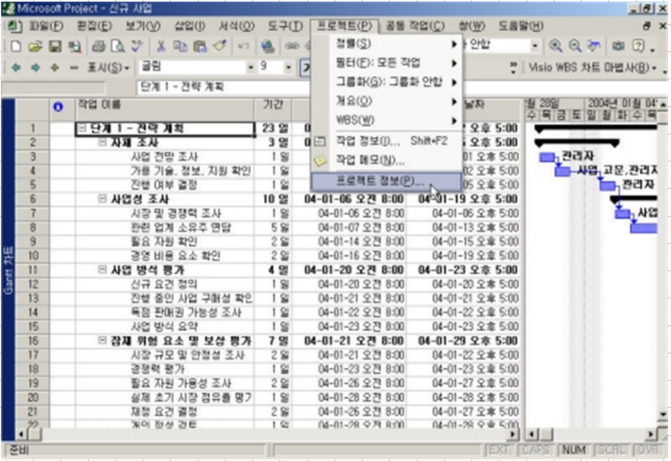Open the group-by dropdown arrow in toolbar

click(535, 46)
